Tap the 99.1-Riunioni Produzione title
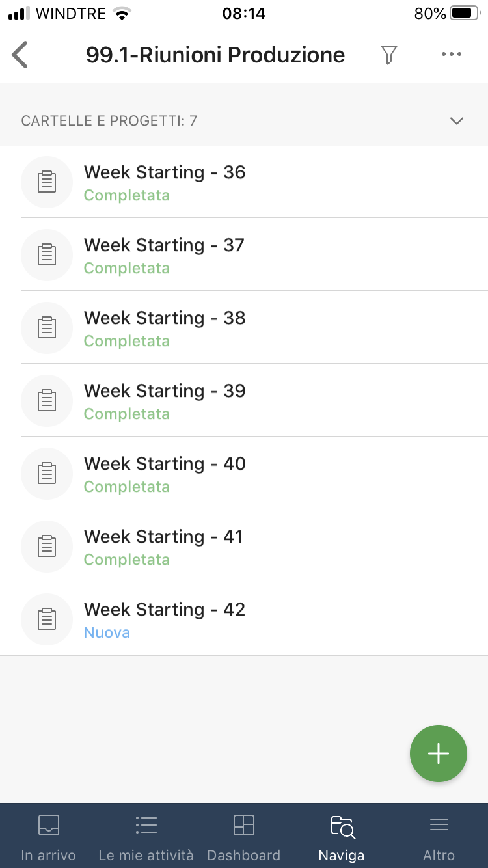Image resolution: width=488 pixels, height=868 pixels. coord(215,55)
